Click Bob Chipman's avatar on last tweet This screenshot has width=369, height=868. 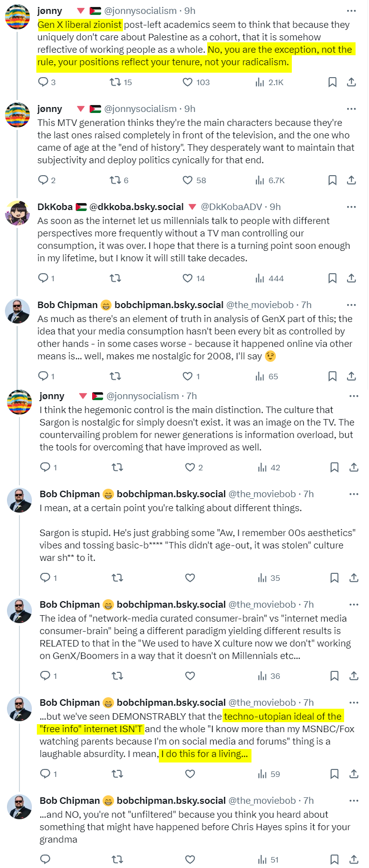point(19,807)
